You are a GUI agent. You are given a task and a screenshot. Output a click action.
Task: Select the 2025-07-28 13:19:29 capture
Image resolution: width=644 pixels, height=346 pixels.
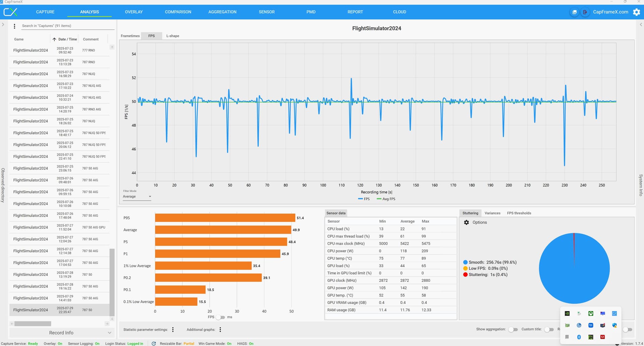pyautogui.click(x=60, y=275)
